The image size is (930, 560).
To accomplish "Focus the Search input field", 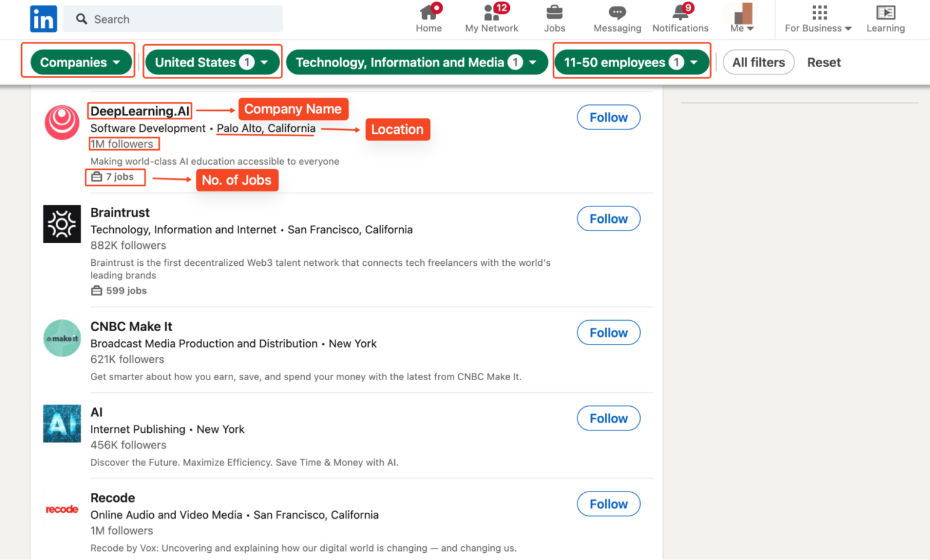I will pyautogui.click(x=173, y=19).
